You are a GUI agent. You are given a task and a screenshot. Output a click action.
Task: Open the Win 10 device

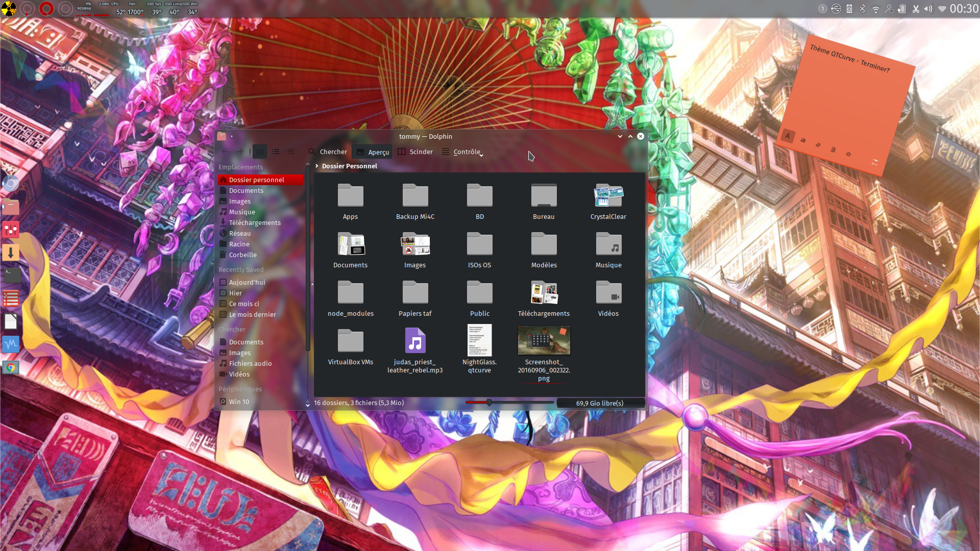260,402
